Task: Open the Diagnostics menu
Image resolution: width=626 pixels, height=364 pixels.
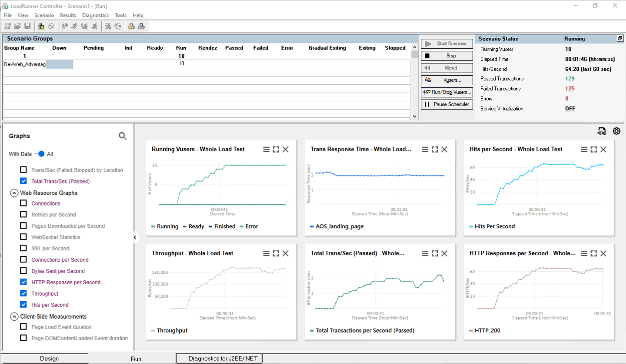Action: pos(95,15)
